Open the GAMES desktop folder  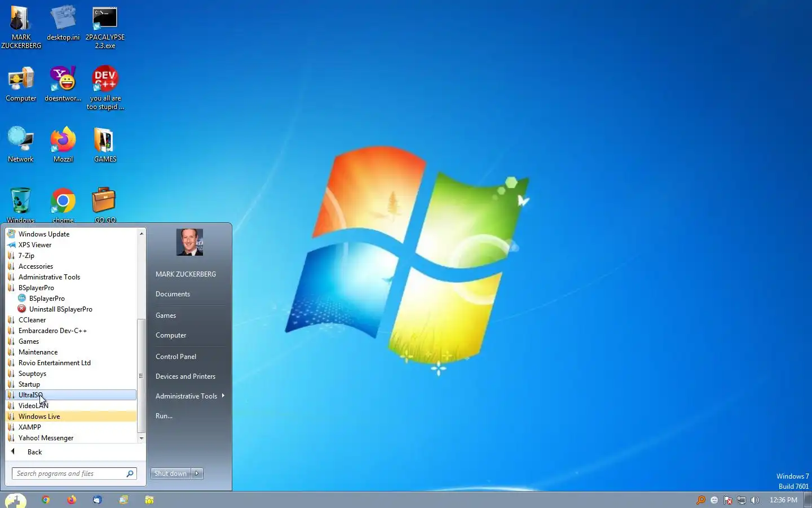(x=105, y=145)
